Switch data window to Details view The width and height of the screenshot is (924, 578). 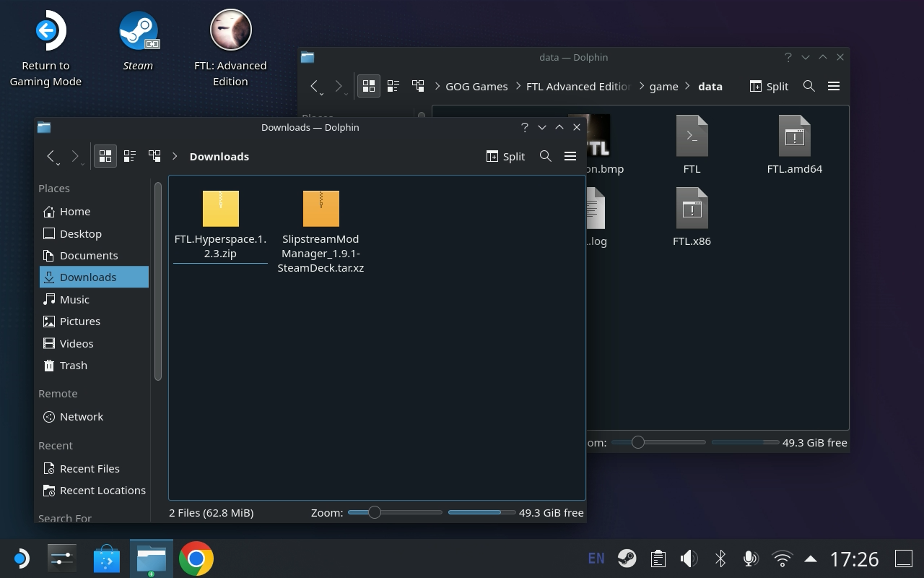pos(418,86)
